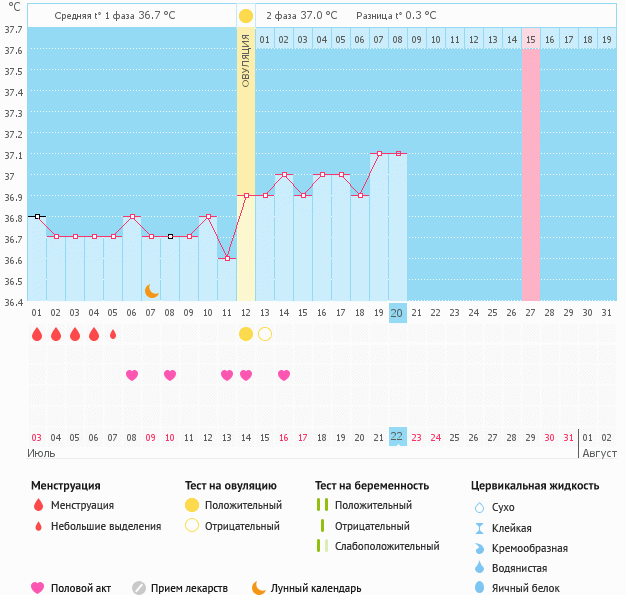Screen dimensions: 626x595
Task: Click the empty negative ovulation test circle on day 13
Action: pos(265,334)
